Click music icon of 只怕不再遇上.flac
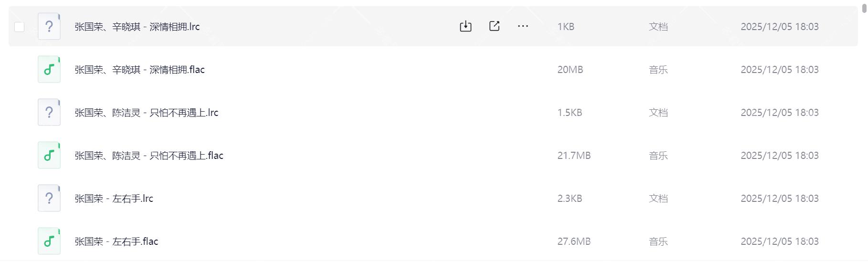Screen dimensions: 868x262 point(49,155)
